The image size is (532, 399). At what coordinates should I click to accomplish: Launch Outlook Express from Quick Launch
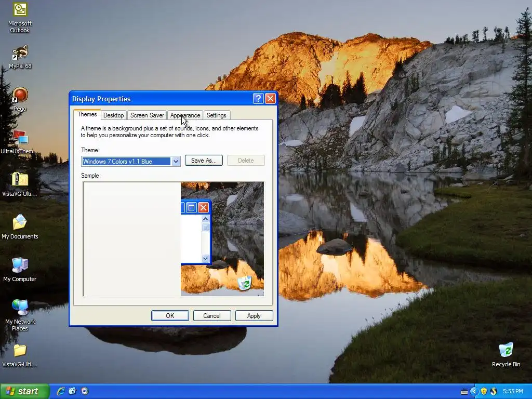point(73,391)
